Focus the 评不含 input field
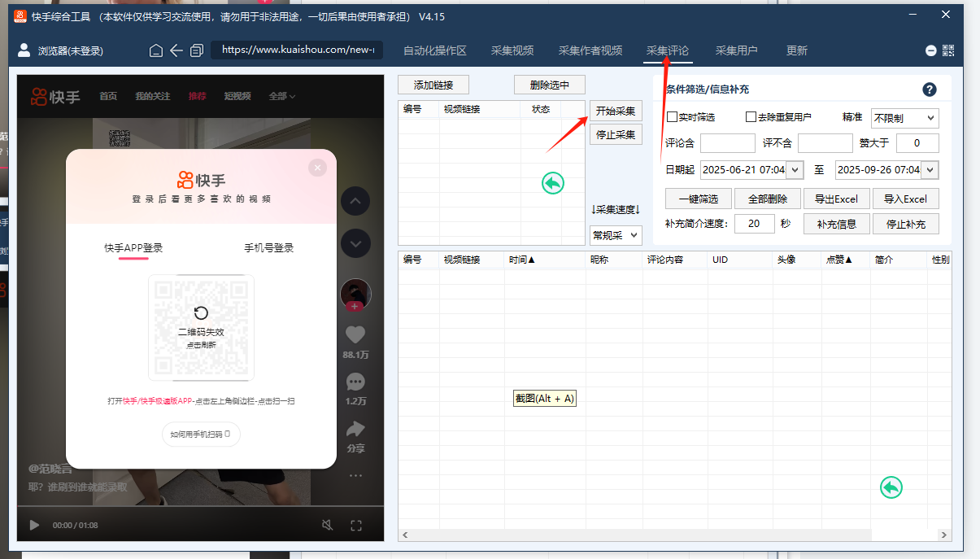980x559 pixels. point(825,143)
